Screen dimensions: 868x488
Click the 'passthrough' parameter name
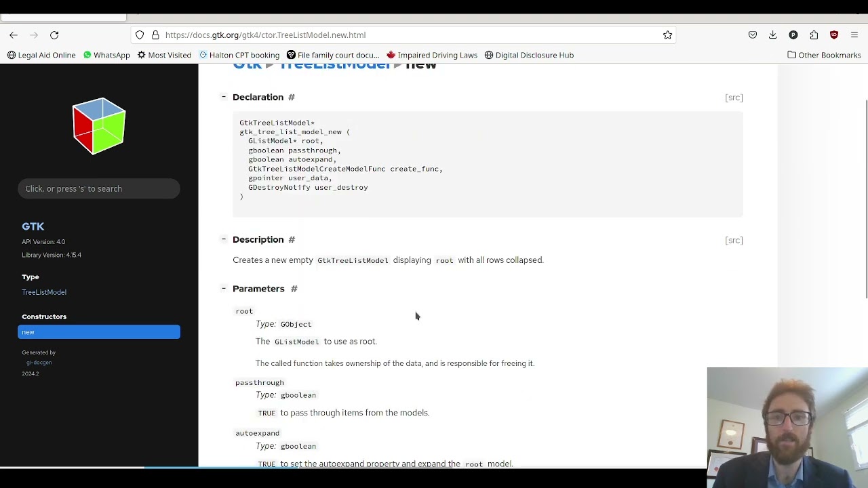click(x=260, y=382)
